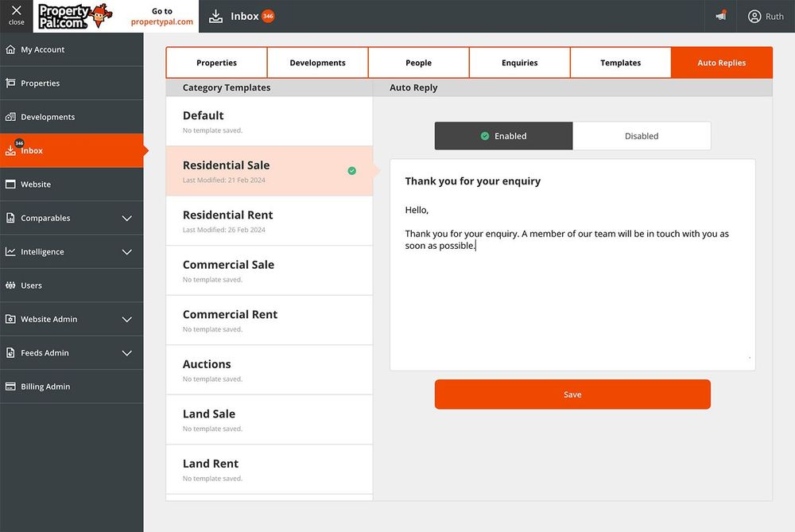The height and width of the screenshot is (532, 795).
Task: Click the green check on Residential Sale
Action: (x=352, y=171)
